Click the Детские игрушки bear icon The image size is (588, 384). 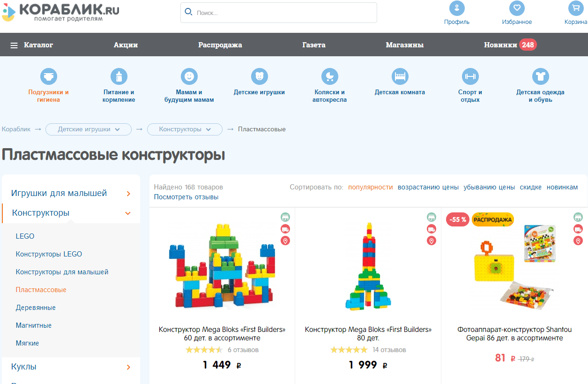coord(260,76)
